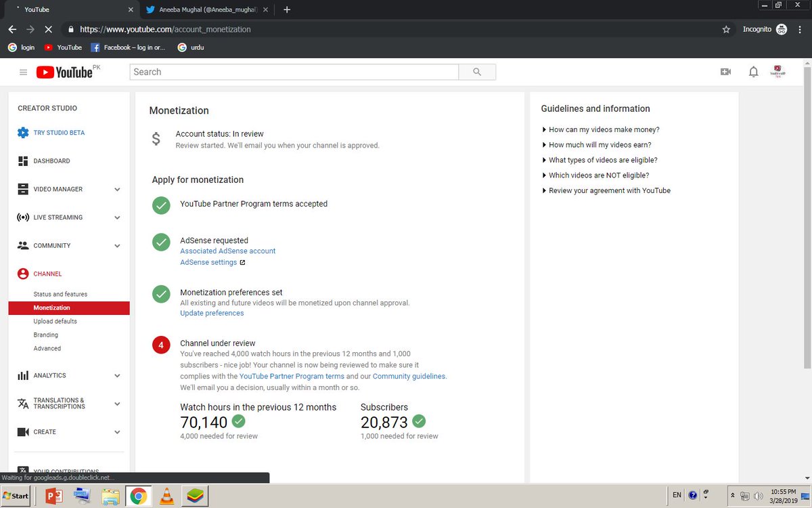
Task: Click the browser address bar URL
Action: [x=165, y=30]
